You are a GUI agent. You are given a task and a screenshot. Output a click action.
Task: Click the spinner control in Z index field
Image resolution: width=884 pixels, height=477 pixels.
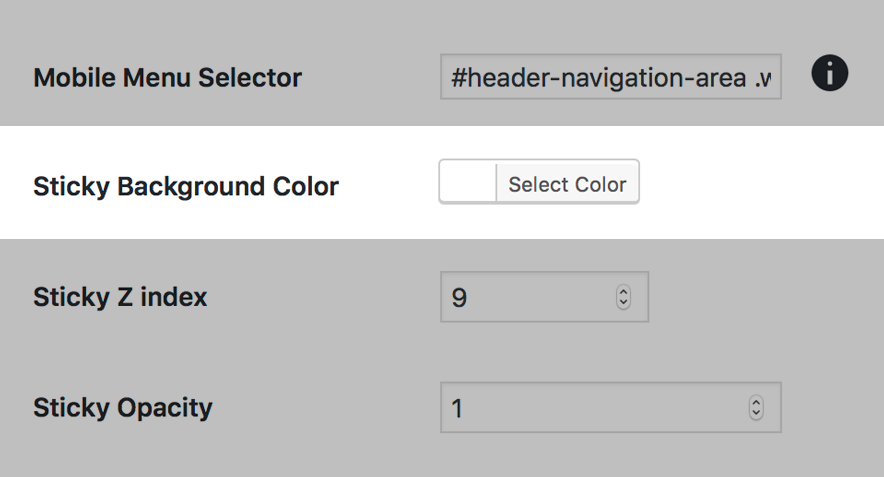624,297
